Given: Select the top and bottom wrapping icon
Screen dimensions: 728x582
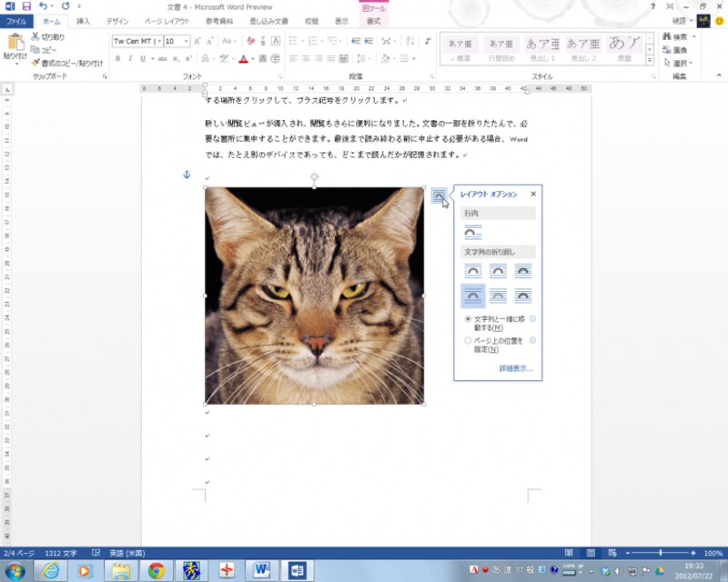Looking at the screenshot, I should pos(473,296).
